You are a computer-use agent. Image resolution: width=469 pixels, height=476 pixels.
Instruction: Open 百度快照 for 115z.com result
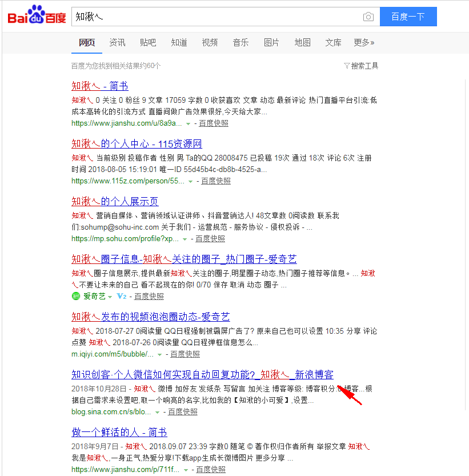pyautogui.click(x=216, y=181)
